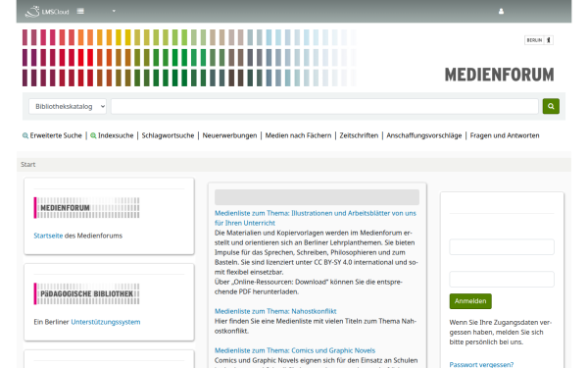Click the MEDIENFORUM header title
The width and height of the screenshot is (588, 368).
coord(499,75)
